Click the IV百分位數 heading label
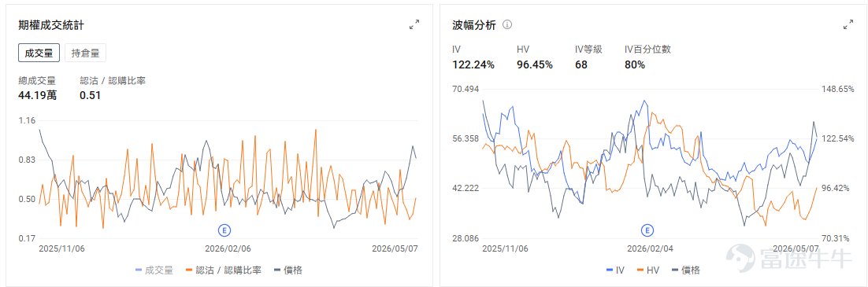Viewport: 868px width, 287px height. [647, 50]
